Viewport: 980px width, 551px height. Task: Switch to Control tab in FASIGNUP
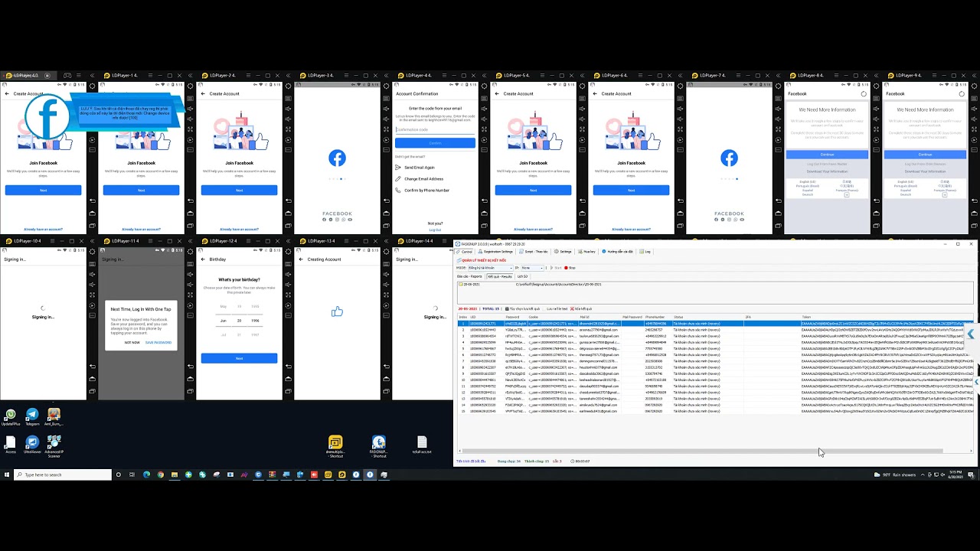tap(465, 251)
